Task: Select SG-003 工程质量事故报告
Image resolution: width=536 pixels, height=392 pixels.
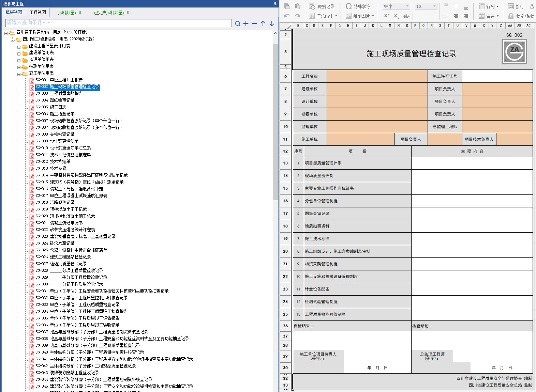Action: 59,93
